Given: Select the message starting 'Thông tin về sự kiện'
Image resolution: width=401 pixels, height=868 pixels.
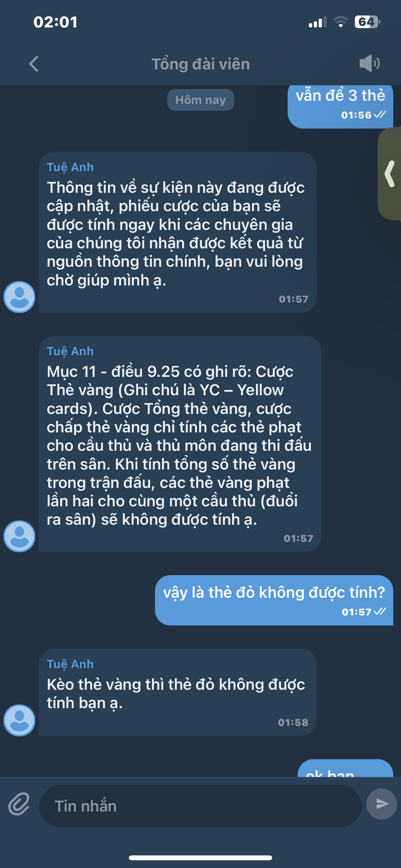Looking at the screenshot, I should [178, 232].
